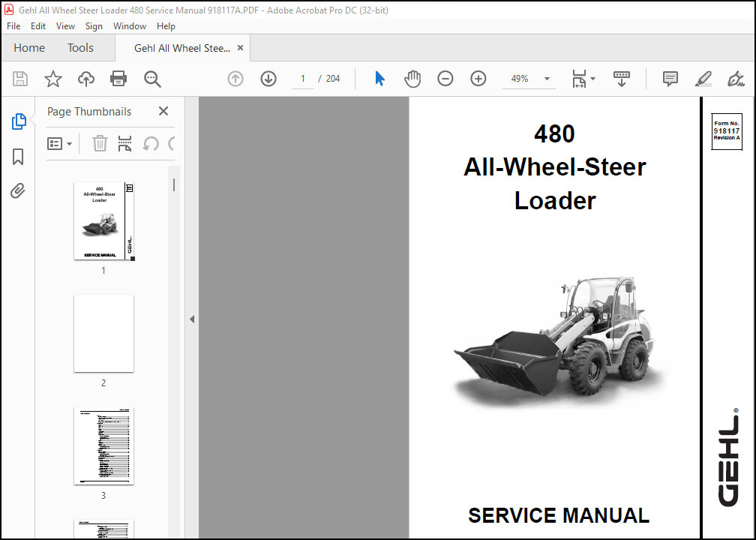Print the document via printer icon
This screenshot has width=756, height=540.
pos(118,79)
